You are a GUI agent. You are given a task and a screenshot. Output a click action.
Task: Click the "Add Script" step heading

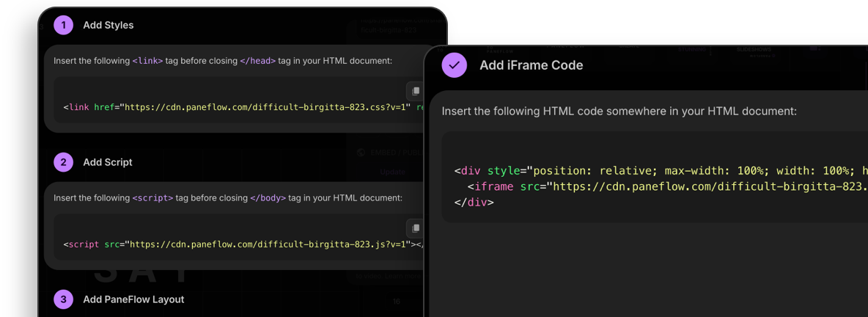coord(107,162)
